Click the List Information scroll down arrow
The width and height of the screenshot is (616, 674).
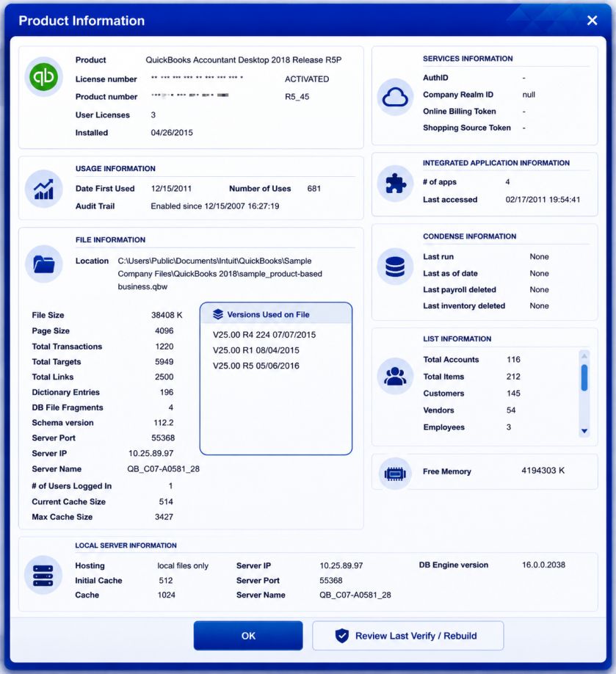tap(584, 431)
